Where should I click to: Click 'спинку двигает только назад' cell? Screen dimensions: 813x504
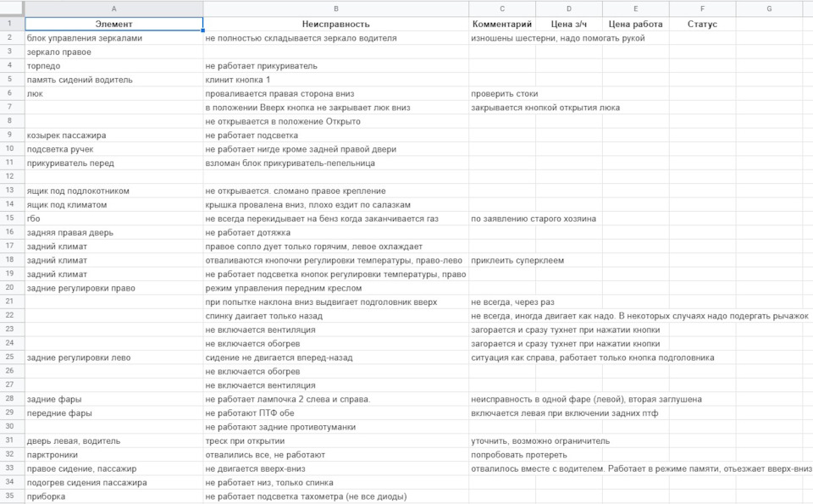[336, 316]
